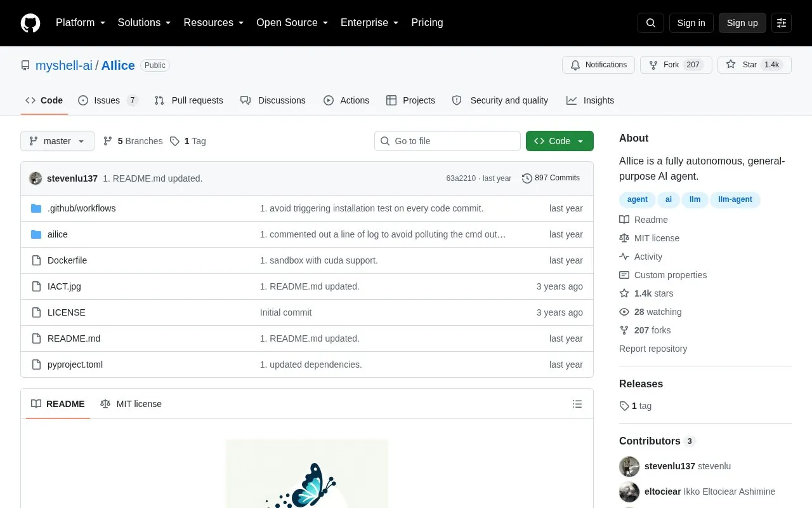Switch to the Projects tab
812x508 pixels.
(x=410, y=100)
